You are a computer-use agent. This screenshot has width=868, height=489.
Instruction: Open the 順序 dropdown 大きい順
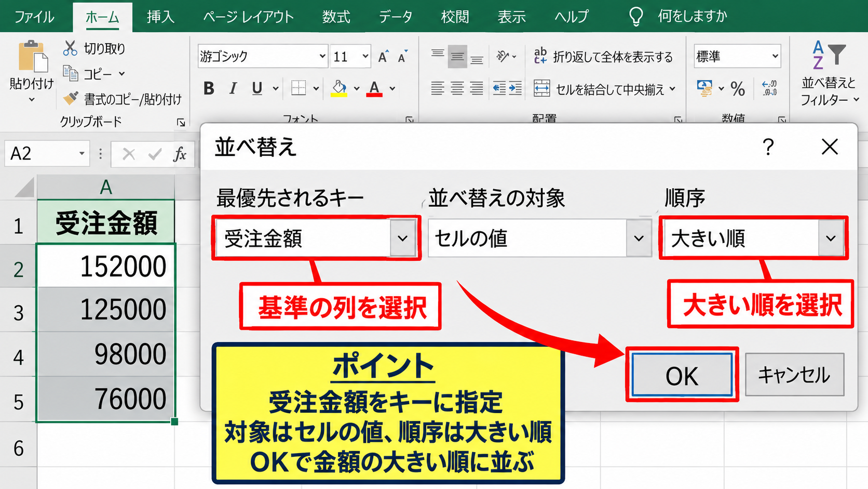(831, 239)
